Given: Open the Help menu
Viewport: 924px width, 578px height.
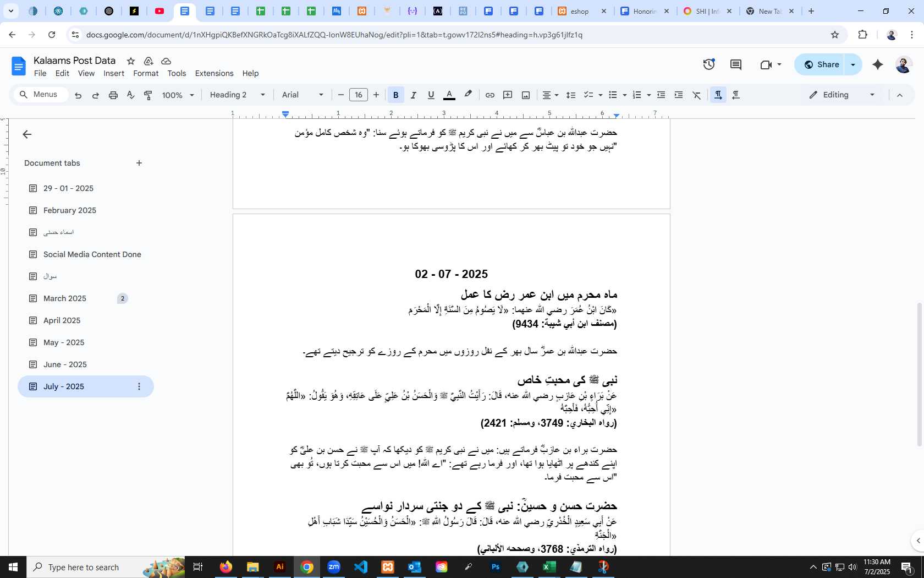Looking at the screenshot, I should pos(250,73).
